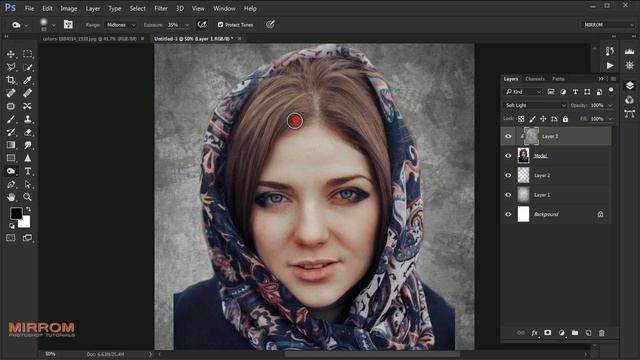Filter layers by pixel layers
The width and height of the screenshot is (640, 360).
551,92
